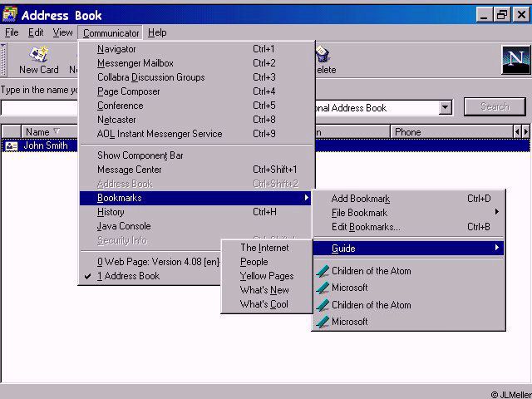532x399 pixels.
Task: Launch Netcaster from the menu
Action: point(197,120)
